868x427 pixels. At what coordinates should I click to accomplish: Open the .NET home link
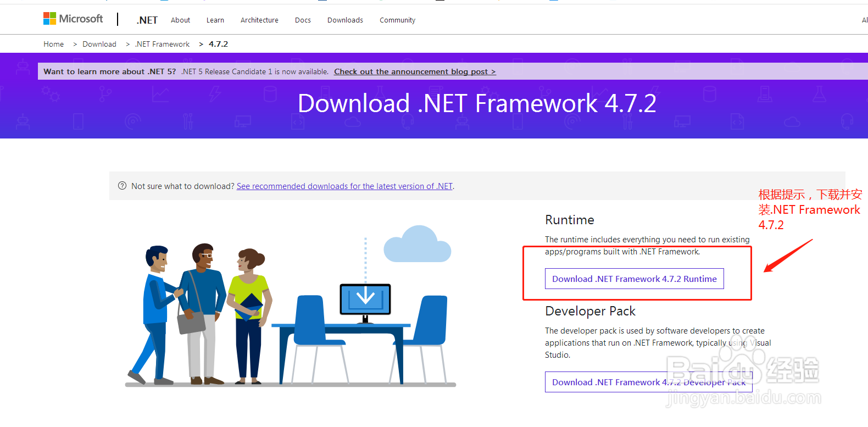(x=147, y=20)
